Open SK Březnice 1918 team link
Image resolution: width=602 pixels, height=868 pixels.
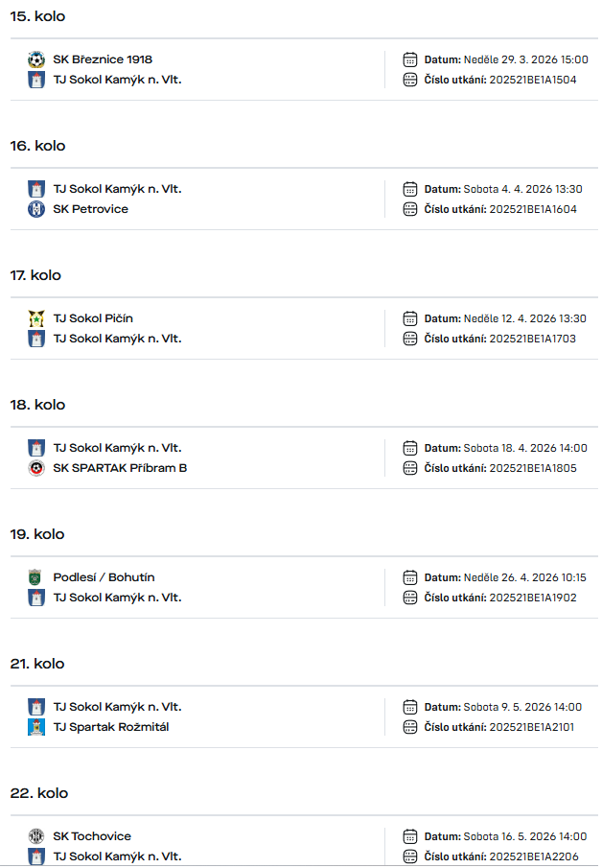pyautogui.click(x=103, y=59)
